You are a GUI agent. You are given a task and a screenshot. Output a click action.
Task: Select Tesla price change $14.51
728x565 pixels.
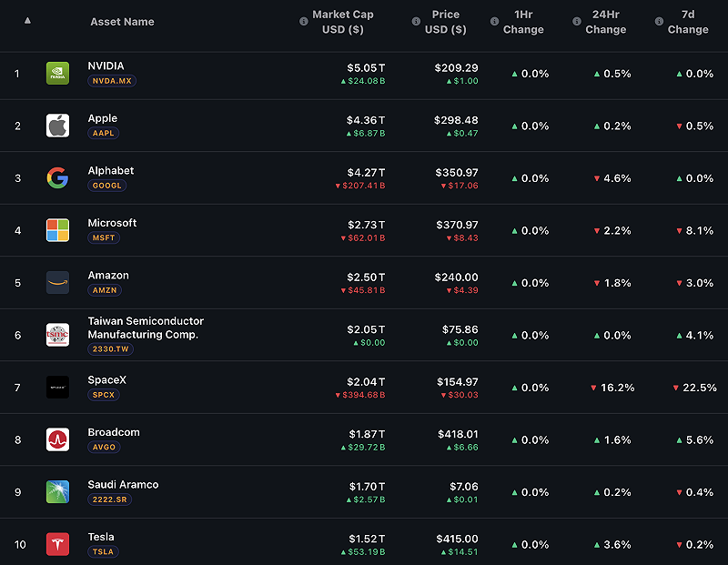point(460,552)
